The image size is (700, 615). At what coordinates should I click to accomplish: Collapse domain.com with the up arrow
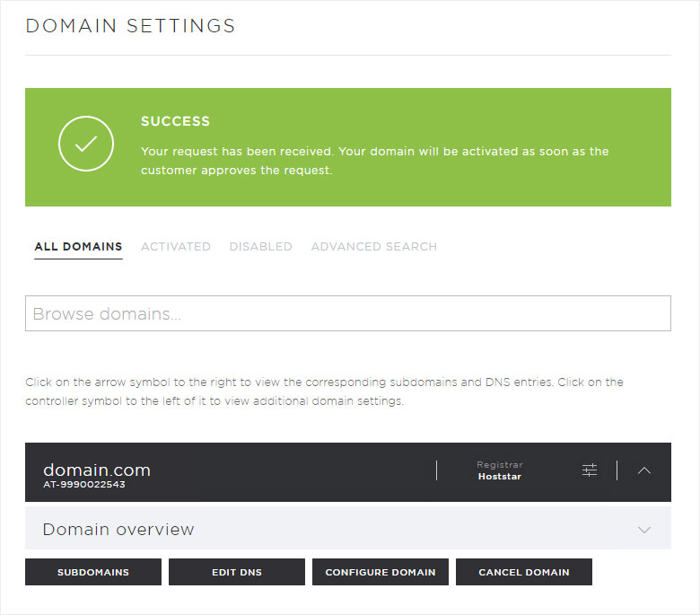[643, 470]
